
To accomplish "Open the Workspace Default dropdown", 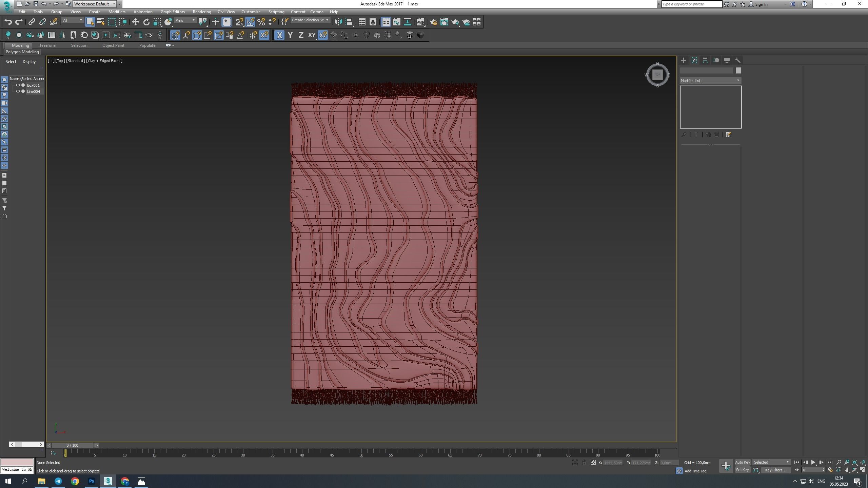I will pyautogui.click(x=95, y=4).
